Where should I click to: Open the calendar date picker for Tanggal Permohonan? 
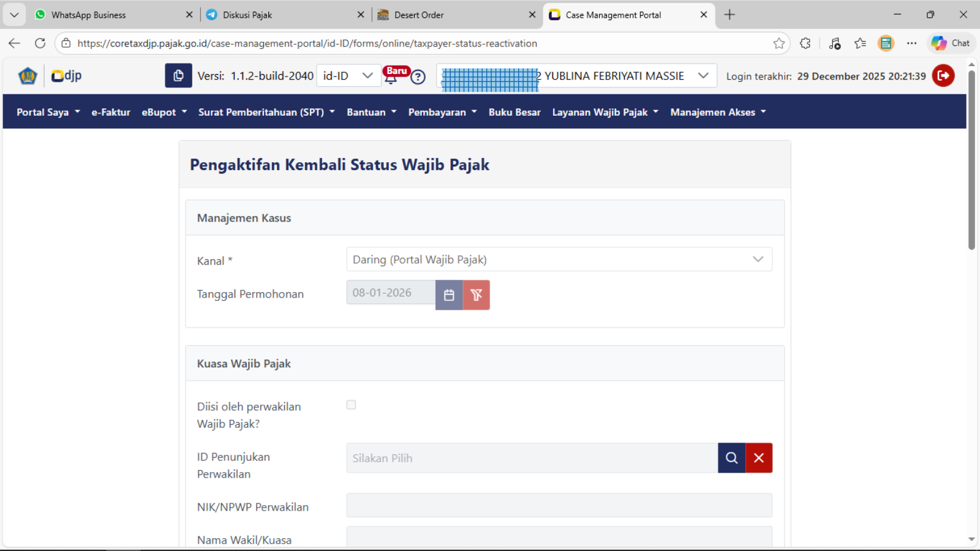pyautogui.click(x=449, y=295)
